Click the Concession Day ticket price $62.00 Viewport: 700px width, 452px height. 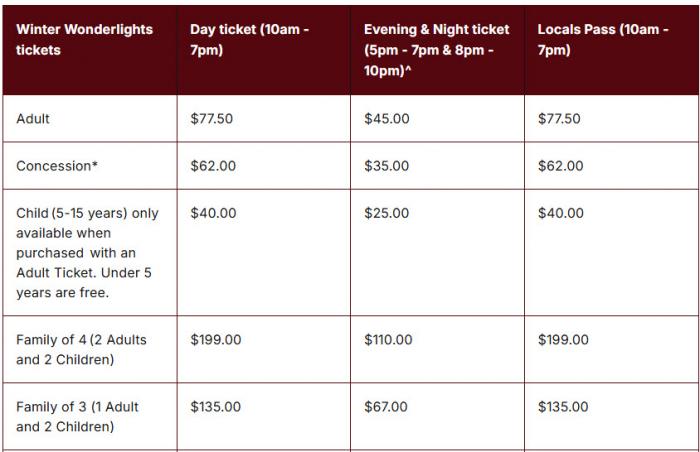[213, 166]
